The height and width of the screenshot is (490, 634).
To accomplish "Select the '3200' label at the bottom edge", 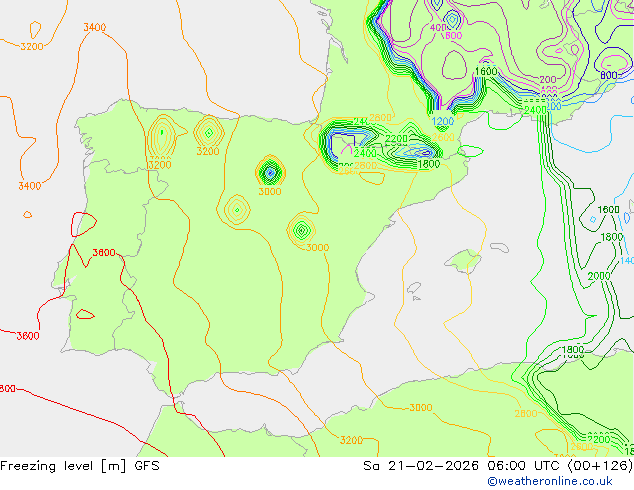I will pos(351,440).
